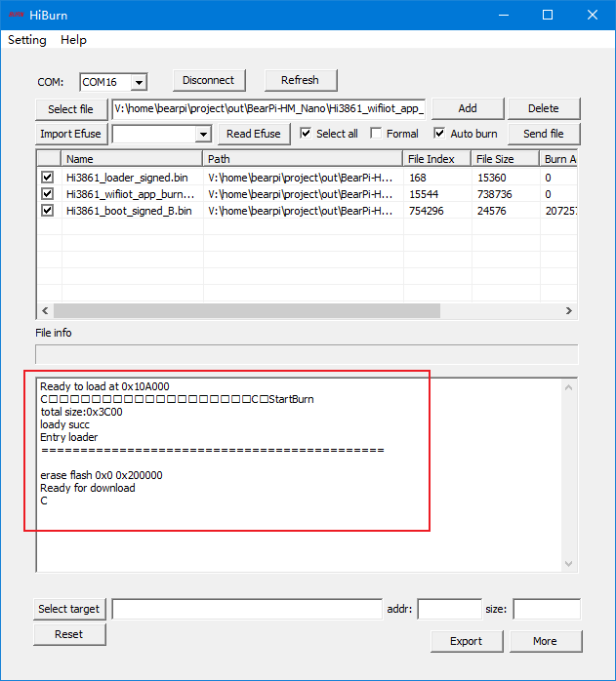
Task: Click the Name column header
Action: [132, 159]
